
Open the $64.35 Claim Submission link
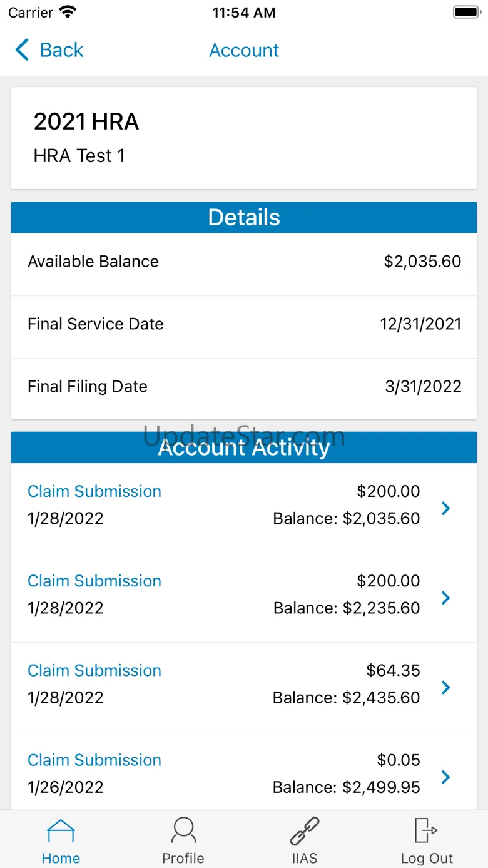94,670
